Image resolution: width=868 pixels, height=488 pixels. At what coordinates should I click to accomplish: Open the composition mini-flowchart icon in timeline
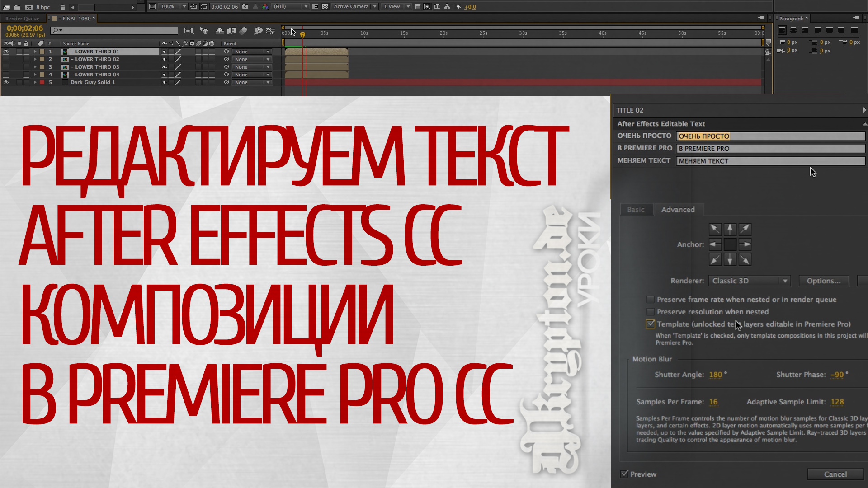point(189,31)
